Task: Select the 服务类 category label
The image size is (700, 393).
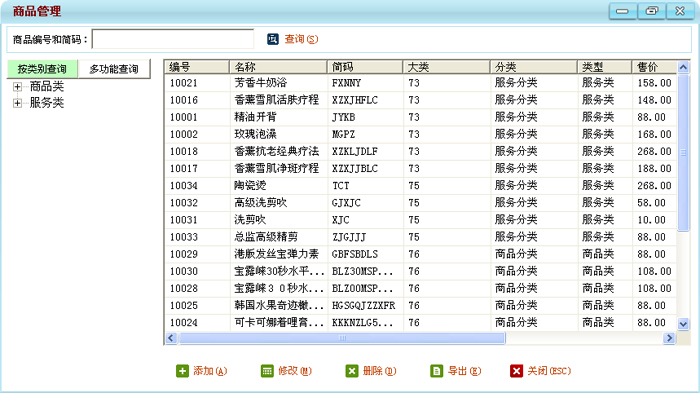Action: [x=47, y=103]
